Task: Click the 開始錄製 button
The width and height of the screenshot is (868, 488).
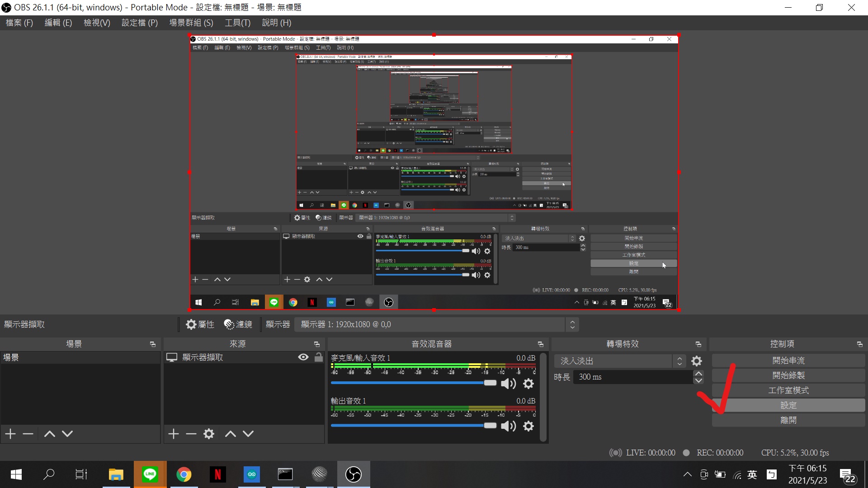Action: pos(788,375)
